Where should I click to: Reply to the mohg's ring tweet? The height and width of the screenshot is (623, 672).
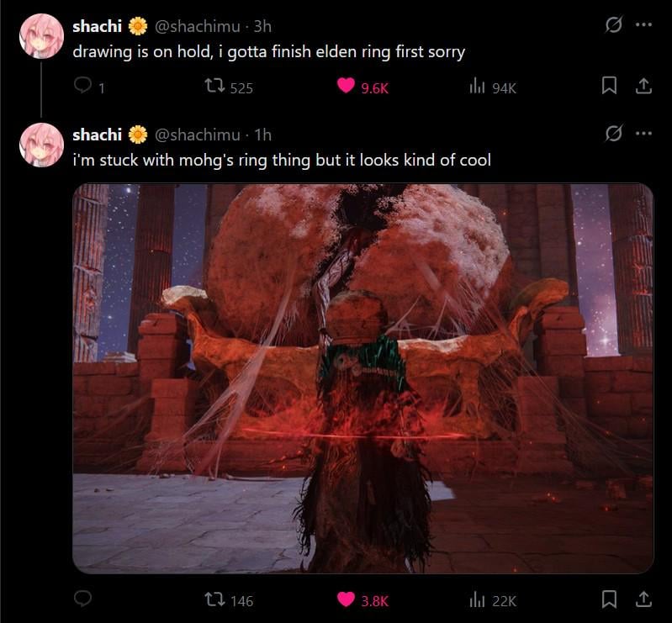pyautogui.click(x=82, y=598)
